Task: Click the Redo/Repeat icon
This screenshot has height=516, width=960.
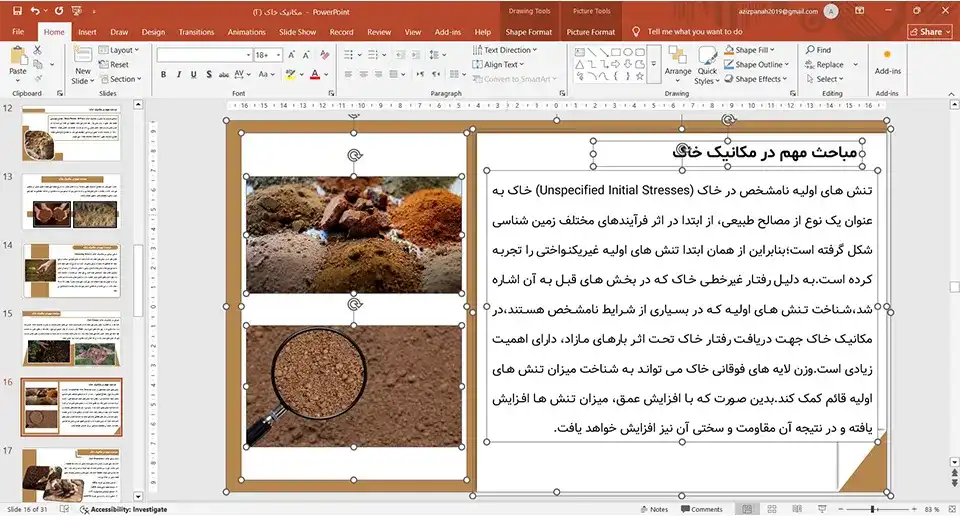Action: coord(59,10)
